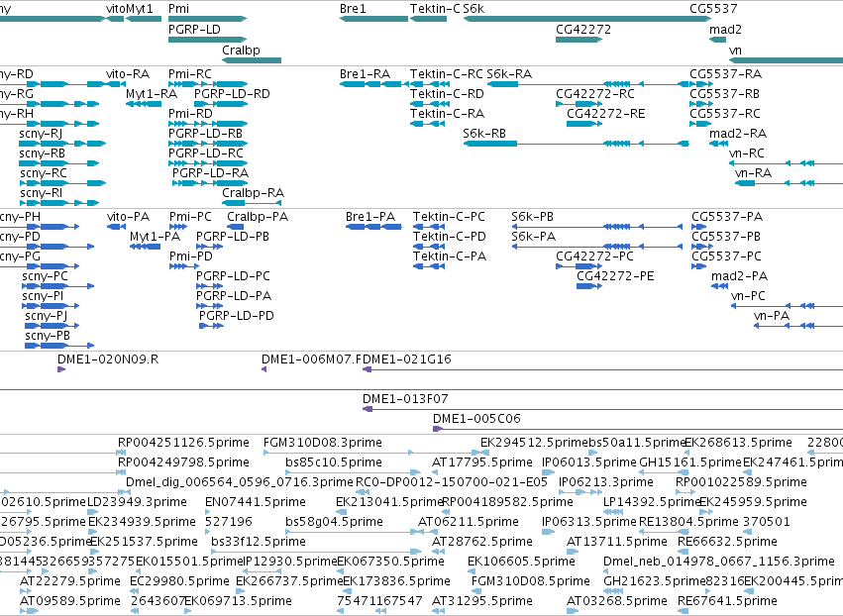Select EST RP004251126.5prime
Screen dimensions: 843x616
(x=184, y=443)
